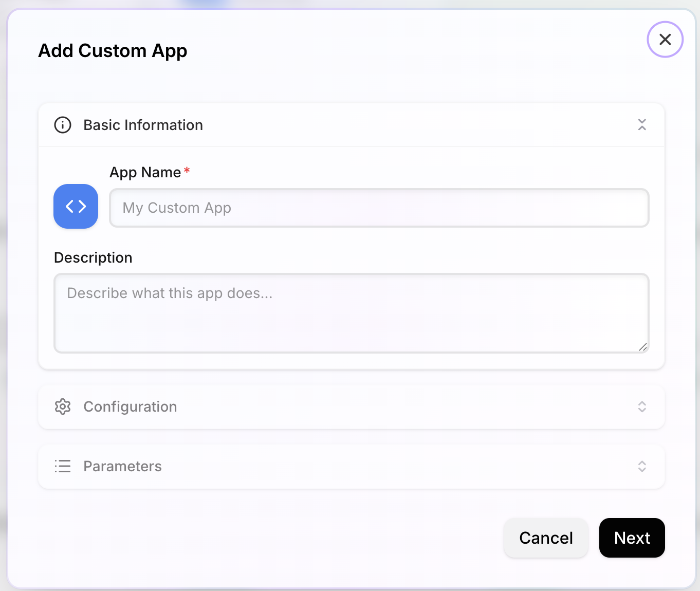Click the chevron icon next to Configuration
Viewport: 700px width, 591px height.
point(641,407)
